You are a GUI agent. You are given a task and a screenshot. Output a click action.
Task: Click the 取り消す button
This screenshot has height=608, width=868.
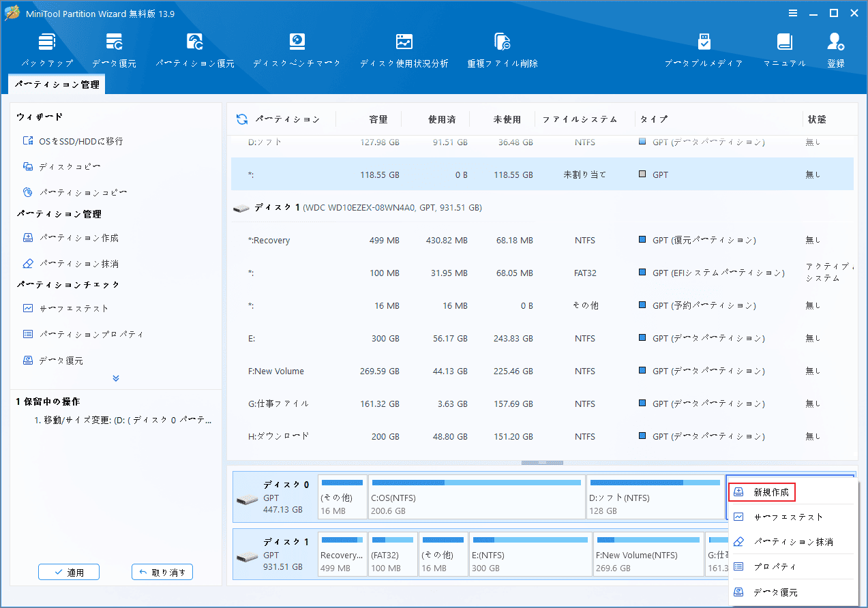(162, 573)
